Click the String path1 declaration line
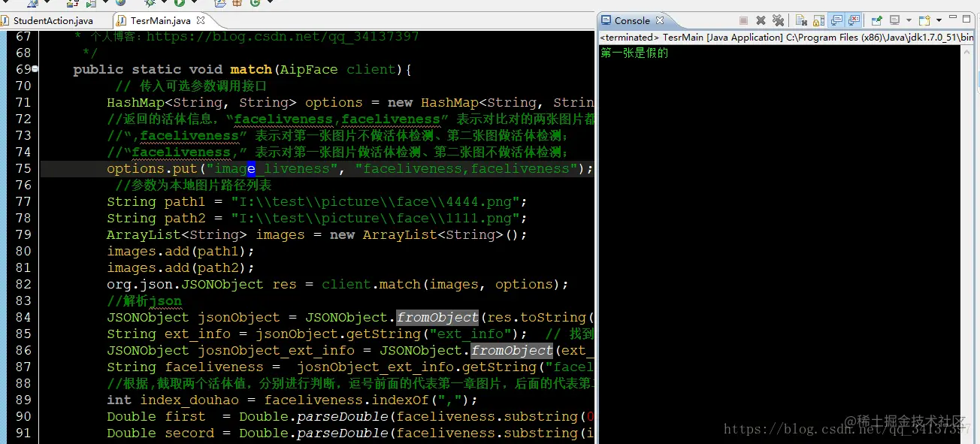Image resolution: width=980 pixels, height=444 pixels. click(317, 201)
